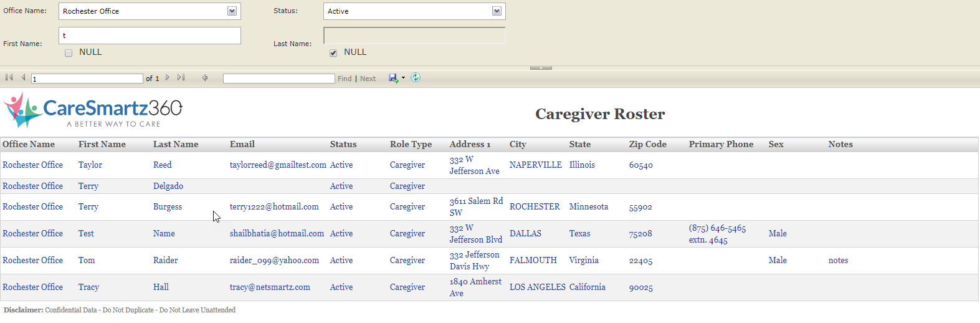Click state Illinois
Screen dimensions: 980x323
pos(582,165)
